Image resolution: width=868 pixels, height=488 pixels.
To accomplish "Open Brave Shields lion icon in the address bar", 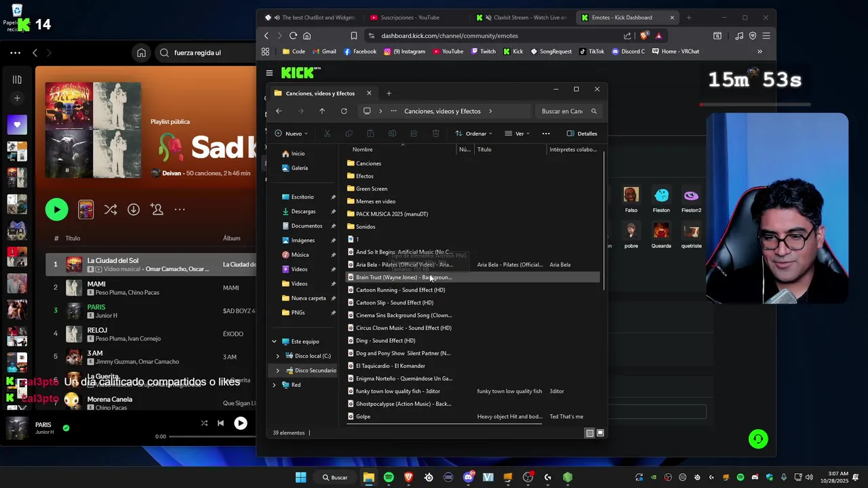I will click(x=644, y=36).
